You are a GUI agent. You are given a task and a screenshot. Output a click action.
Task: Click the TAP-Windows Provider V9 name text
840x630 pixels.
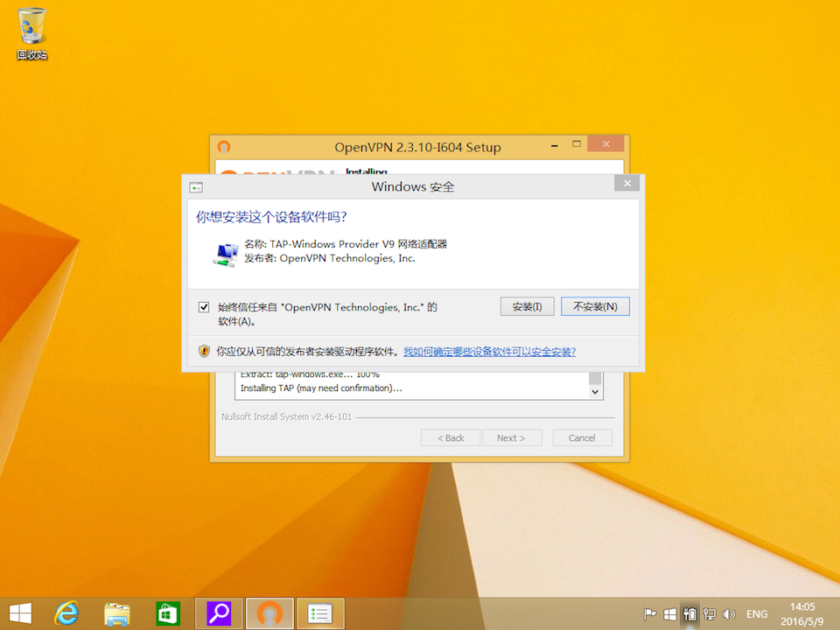[x=346, y=244]
